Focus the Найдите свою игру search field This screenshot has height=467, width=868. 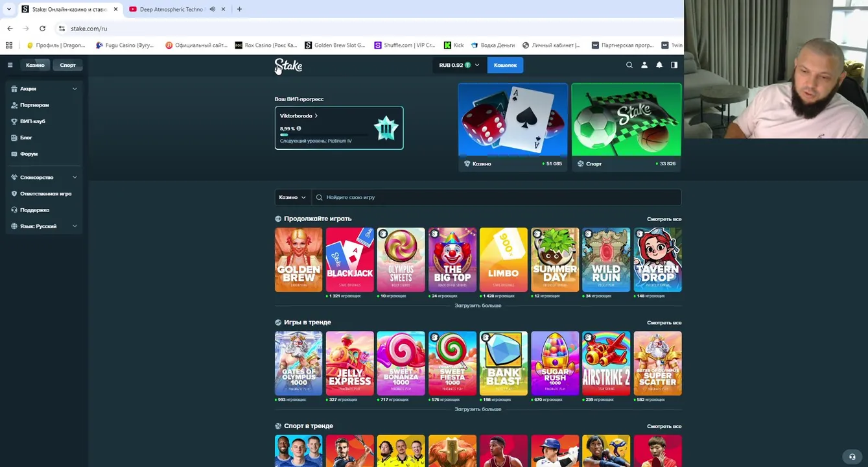click(496, 197)
